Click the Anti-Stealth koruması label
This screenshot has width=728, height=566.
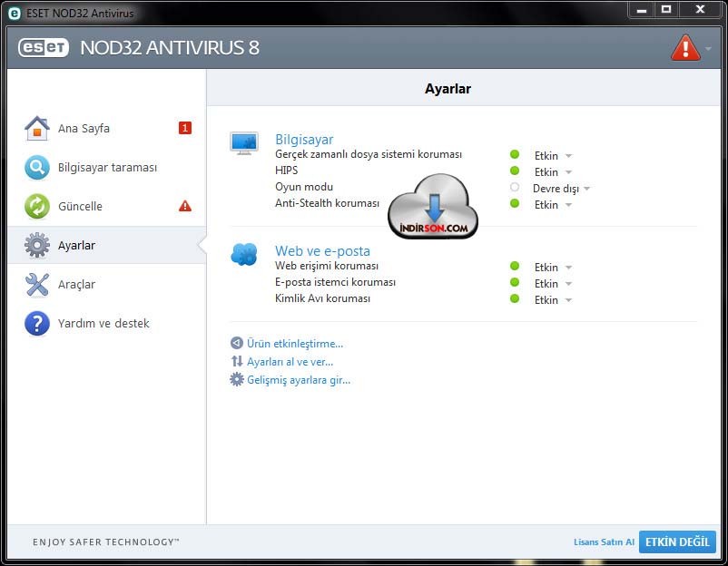pos(327,203)
